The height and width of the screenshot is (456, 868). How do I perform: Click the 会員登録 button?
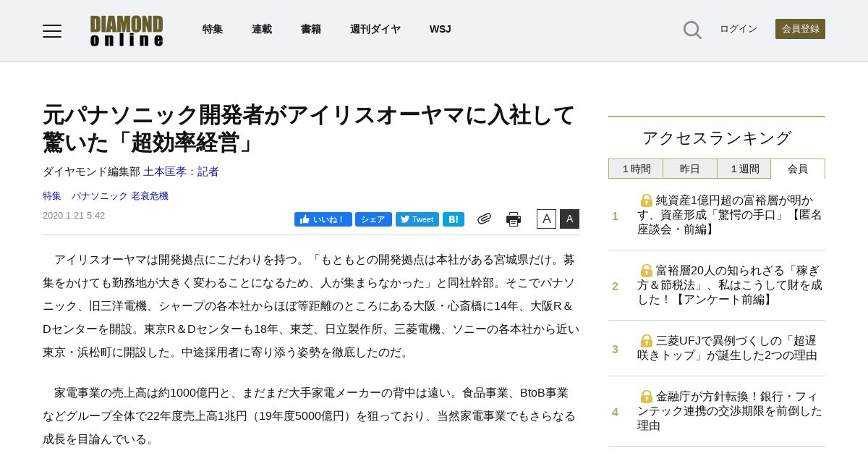[x=800, y=29]
